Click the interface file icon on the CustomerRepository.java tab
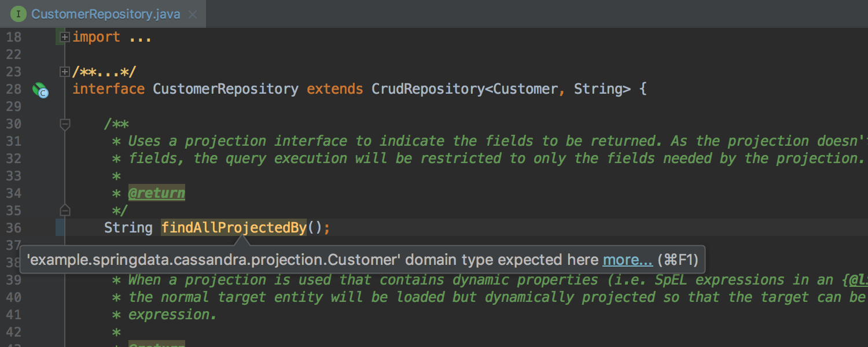 [19, 14]
